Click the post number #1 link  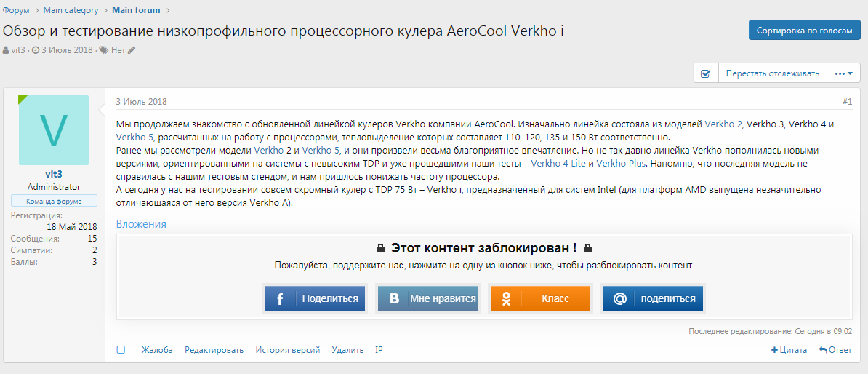(x=847, y=102)
